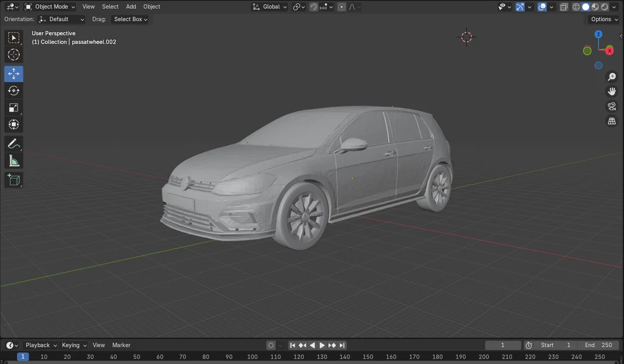624x364 pixels.
Task: Open the Object menu
Action: pos(151,6)
